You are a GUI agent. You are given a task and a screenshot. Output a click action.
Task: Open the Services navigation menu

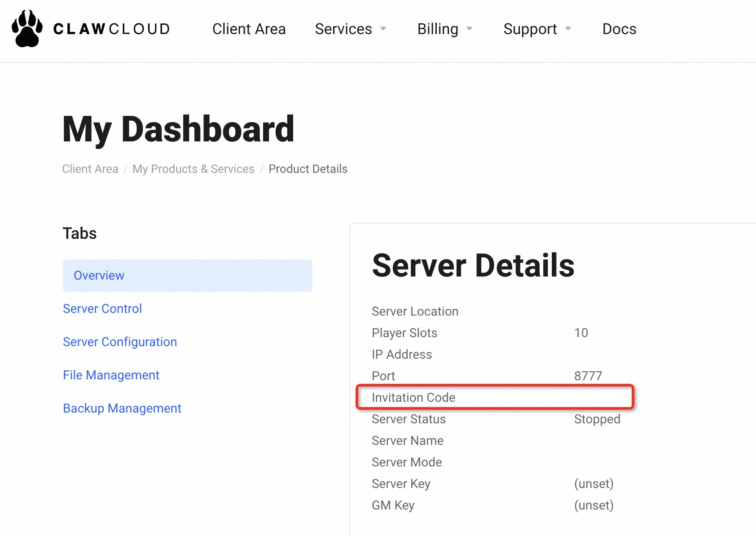(343, 29)
